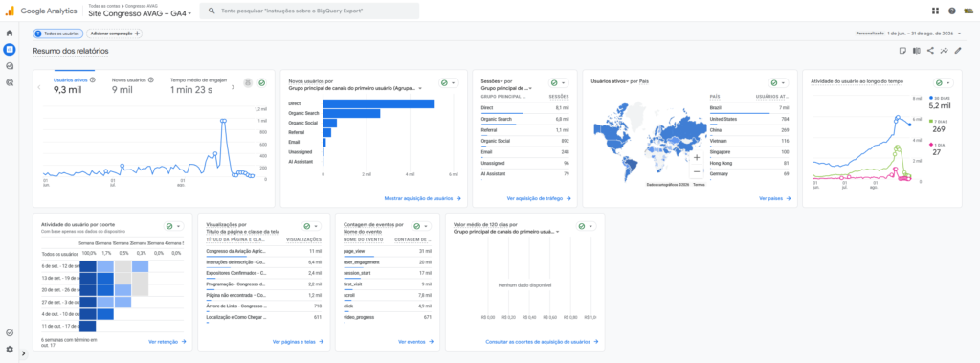Image resolution: width=980 pixels, height=363 pixels.
Task: Show previous metrics with the left chevron
Action: click(x=40, y=87)
